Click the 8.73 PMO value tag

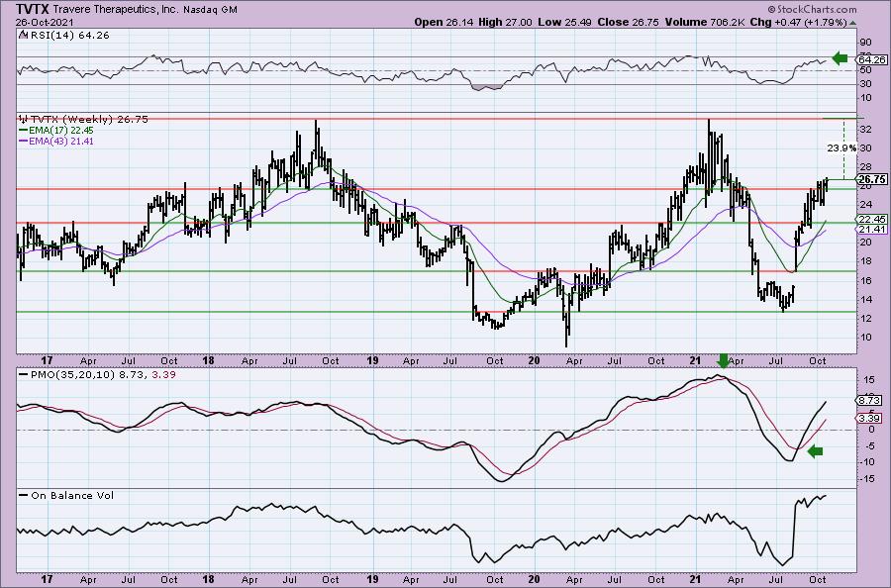870,401
